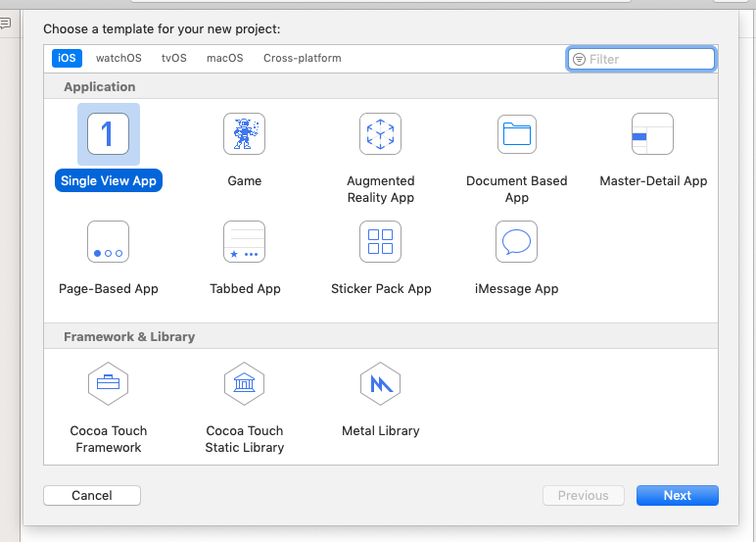This screenshot has width=756, height=542.
Task: Select the Cocoa Touch Static Library icon
Action: pos(244,384)
